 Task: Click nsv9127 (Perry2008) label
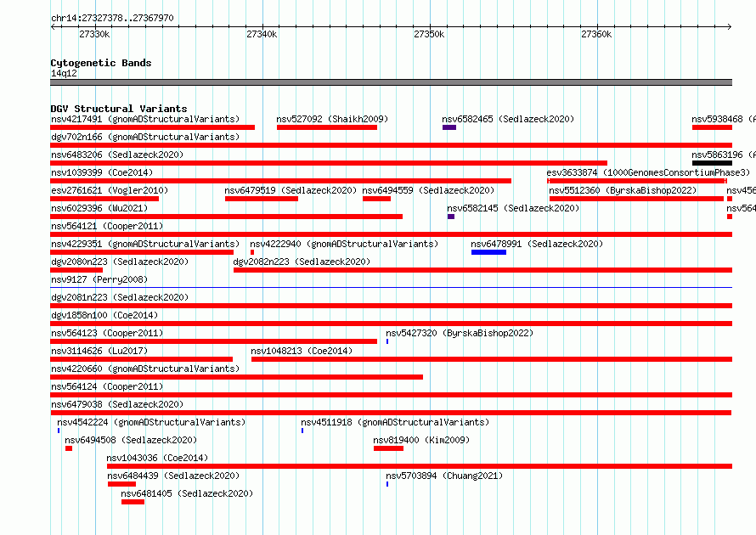click(99, 279)
